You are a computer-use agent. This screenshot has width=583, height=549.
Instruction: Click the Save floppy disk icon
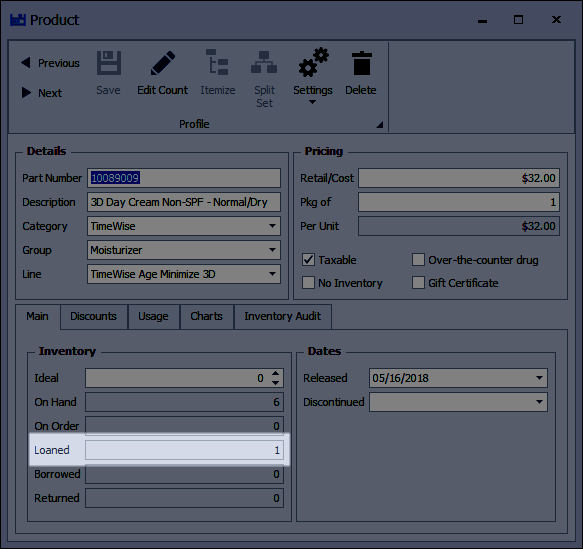(x=109, y=63)
